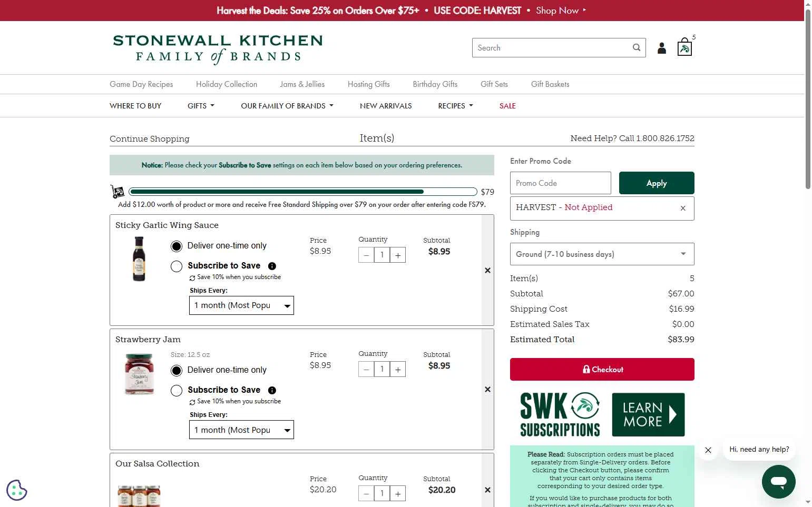The image size is (812, 507).
Task: Click Continue Shopping link
Action: click(x=150, y=138)
